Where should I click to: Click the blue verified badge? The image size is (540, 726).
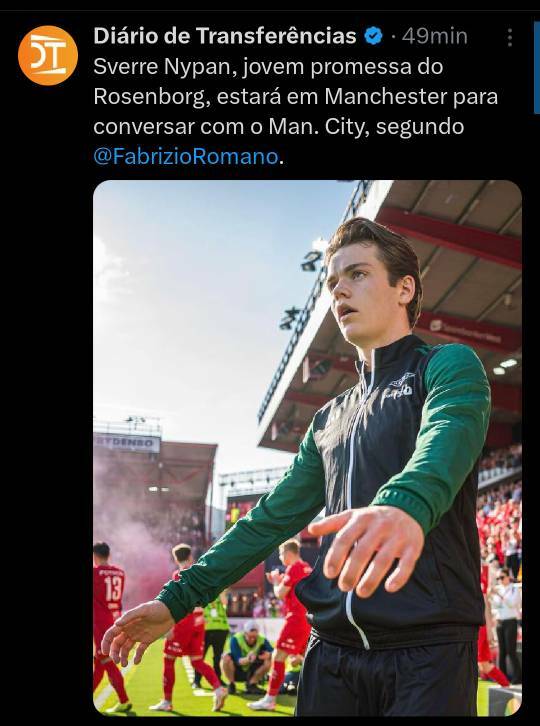373,36
